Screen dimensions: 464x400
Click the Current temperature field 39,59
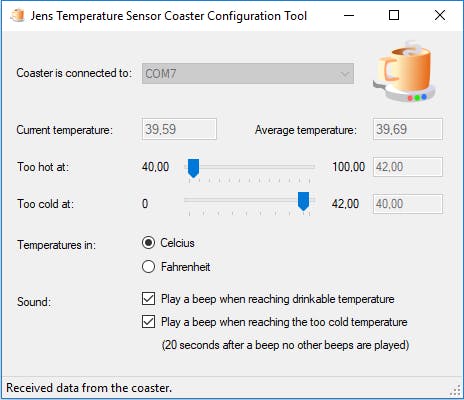[x=179, y=129]
